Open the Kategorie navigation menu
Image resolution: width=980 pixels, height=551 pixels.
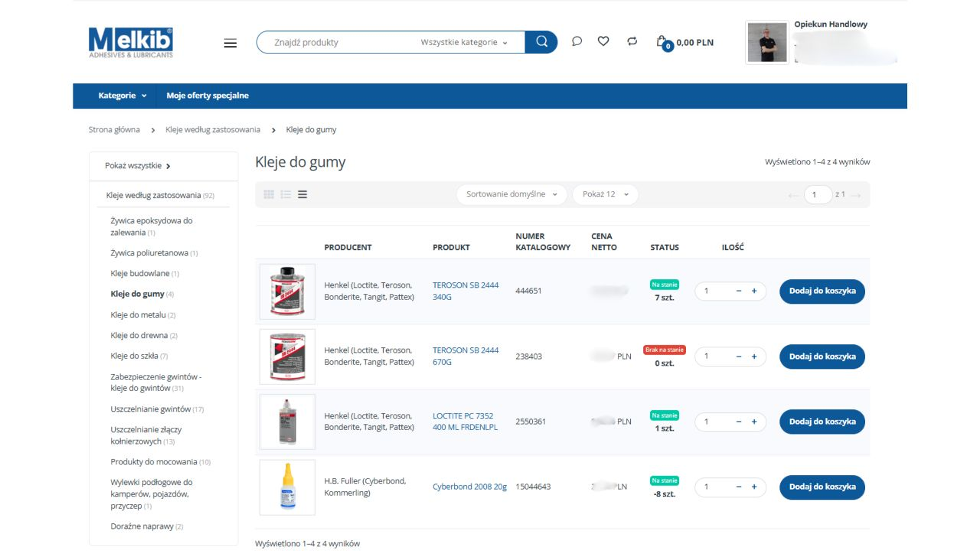122,96
